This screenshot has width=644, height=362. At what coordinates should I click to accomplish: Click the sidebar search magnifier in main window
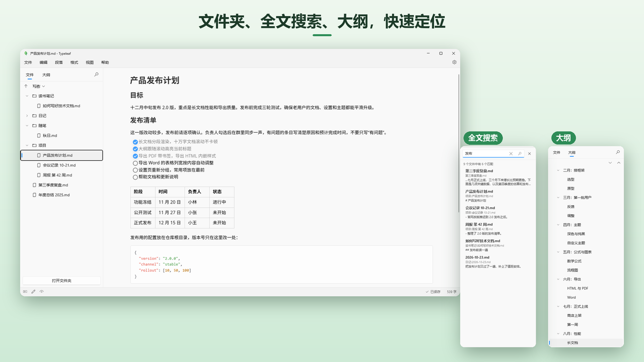click(97, 74)
